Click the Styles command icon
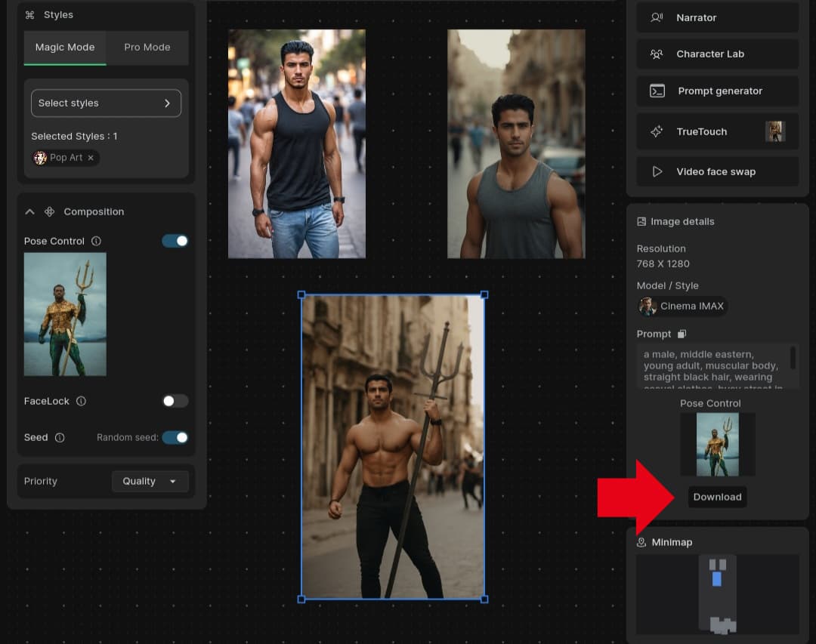 29,15
